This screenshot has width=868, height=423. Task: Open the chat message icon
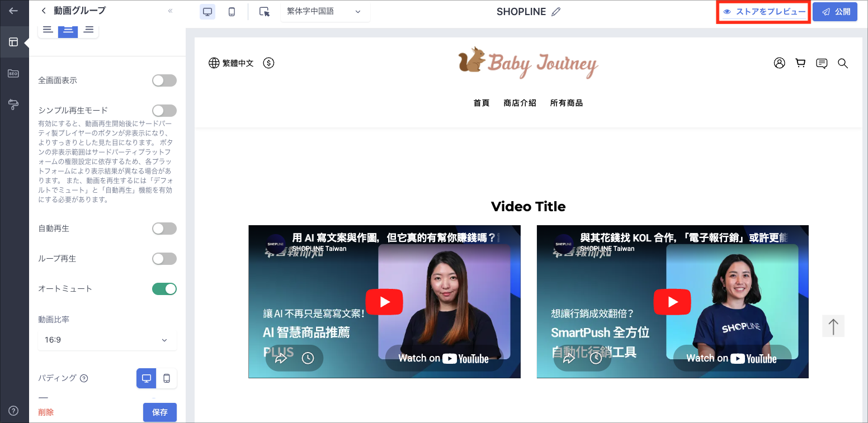822,63
